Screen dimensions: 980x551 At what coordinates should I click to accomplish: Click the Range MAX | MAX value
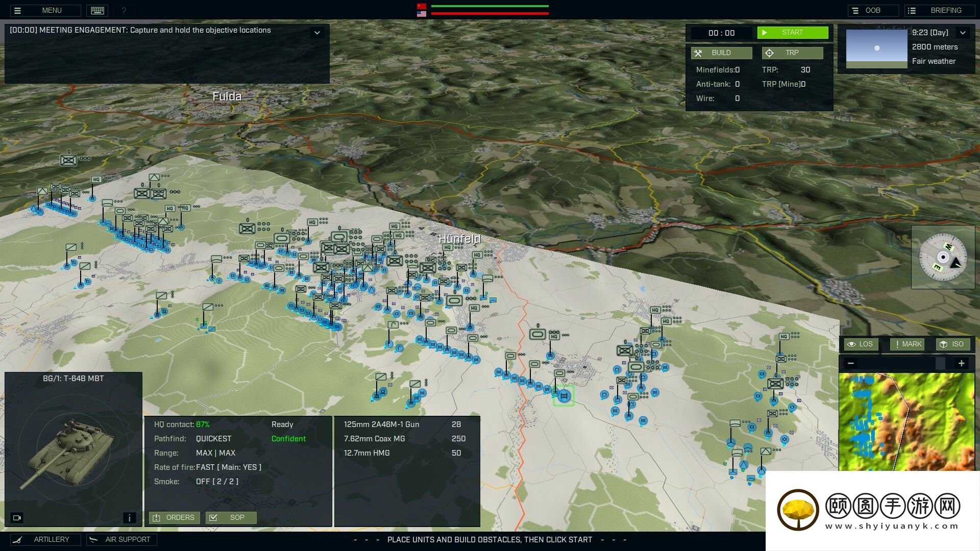click(215, 453)
